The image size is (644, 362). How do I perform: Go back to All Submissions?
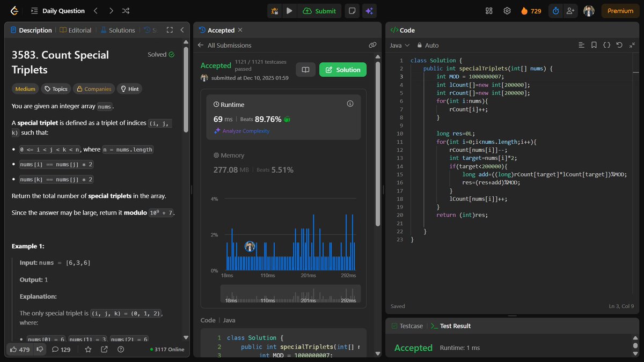coord(224,46)
